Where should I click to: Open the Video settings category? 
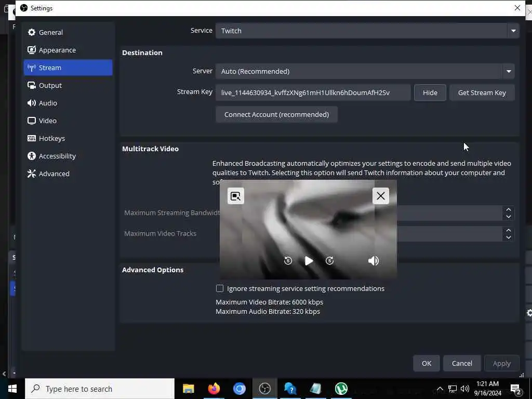(x=68, y=121)
